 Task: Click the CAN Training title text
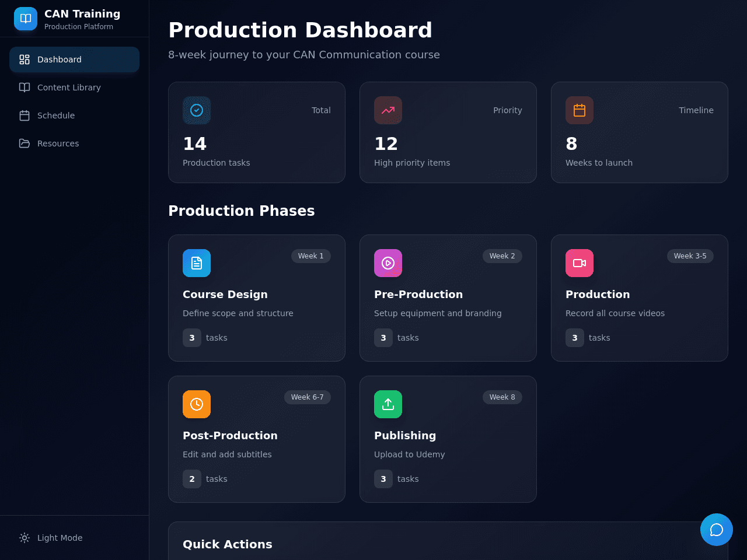click(82, 14)
